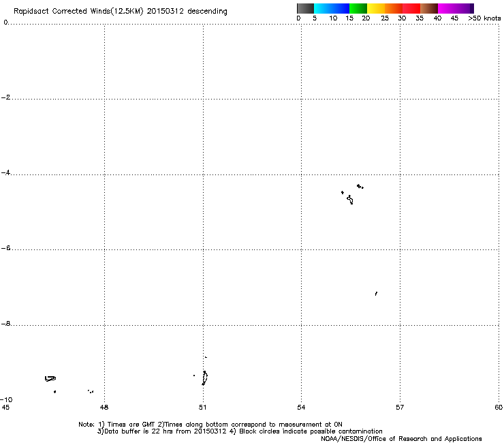Click the date text '20150312 descending'
504x443 pixels.
click(x=187, y=12)
